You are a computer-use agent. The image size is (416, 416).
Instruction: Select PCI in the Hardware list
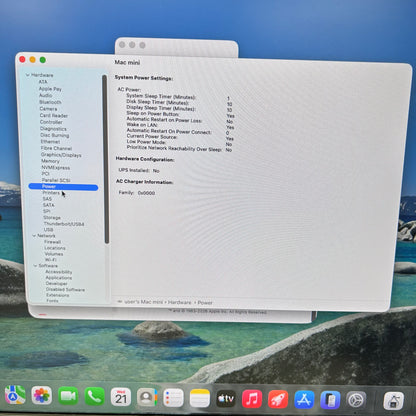(x=45, y=174)
